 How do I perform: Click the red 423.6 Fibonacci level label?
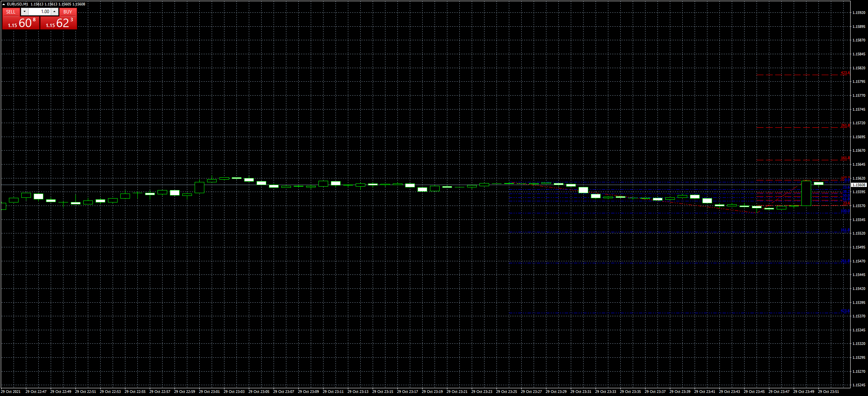point(845,73)
